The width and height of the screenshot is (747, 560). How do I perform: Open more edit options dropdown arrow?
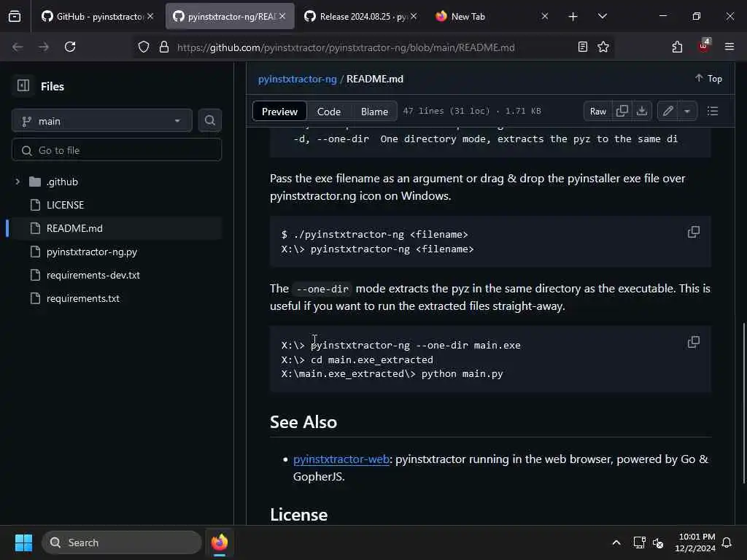(687, 111)
